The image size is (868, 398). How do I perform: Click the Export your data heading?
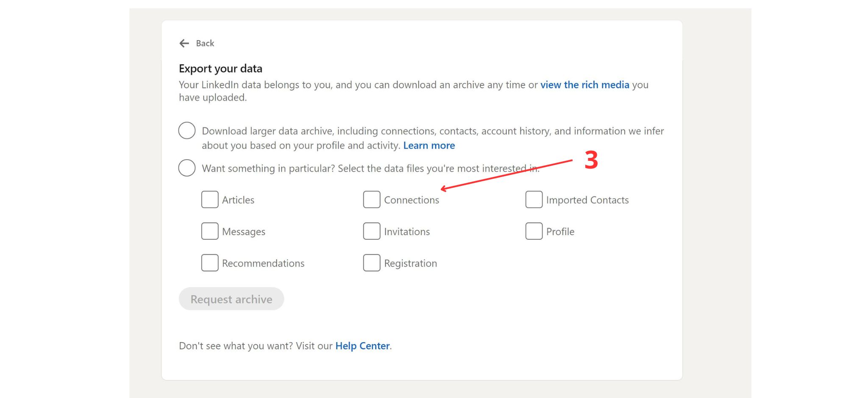[x=220, y=69]
